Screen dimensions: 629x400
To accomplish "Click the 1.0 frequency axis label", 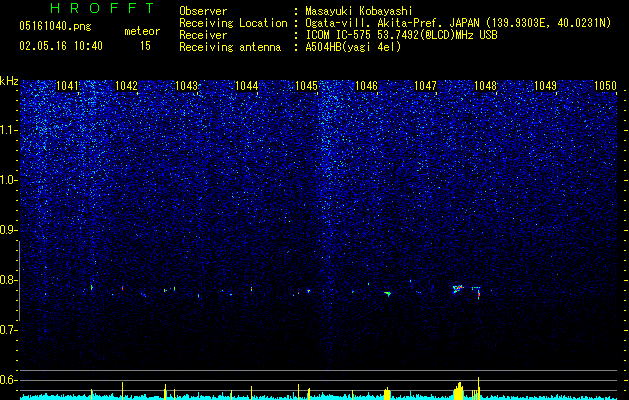I will [8, 180].
